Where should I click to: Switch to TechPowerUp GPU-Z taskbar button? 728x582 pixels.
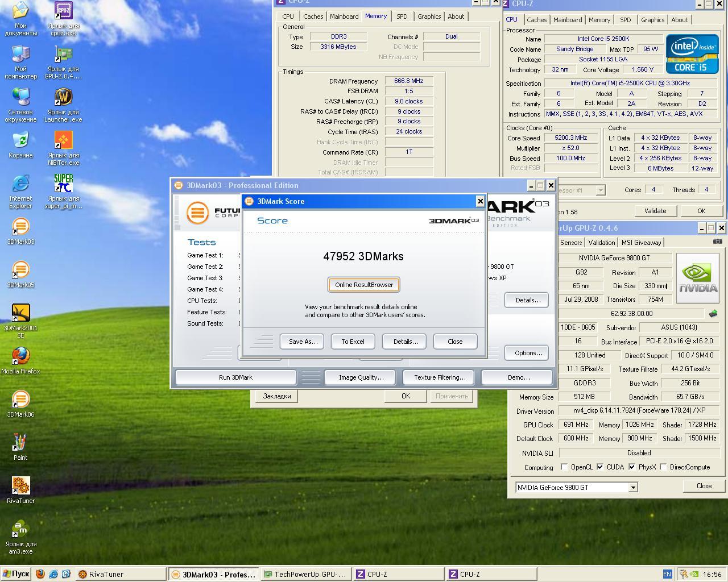(x=306, y=575)
